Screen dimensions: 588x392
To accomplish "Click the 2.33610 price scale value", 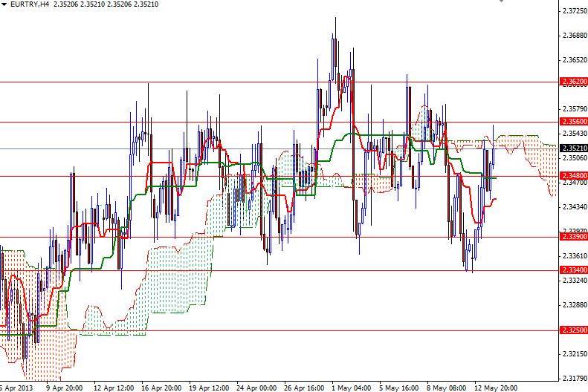I will [x=575, y=255].
